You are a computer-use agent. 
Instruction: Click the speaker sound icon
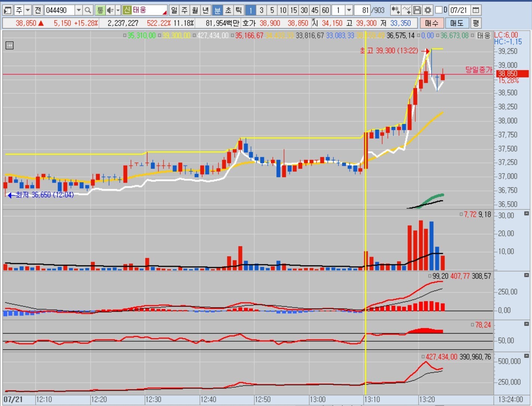pyautogui.click(x=110, y=10)
